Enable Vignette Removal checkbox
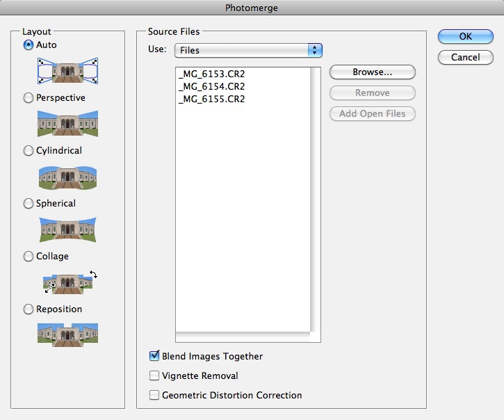Viewport: 504px width, 420px height. tap(154, 375)
